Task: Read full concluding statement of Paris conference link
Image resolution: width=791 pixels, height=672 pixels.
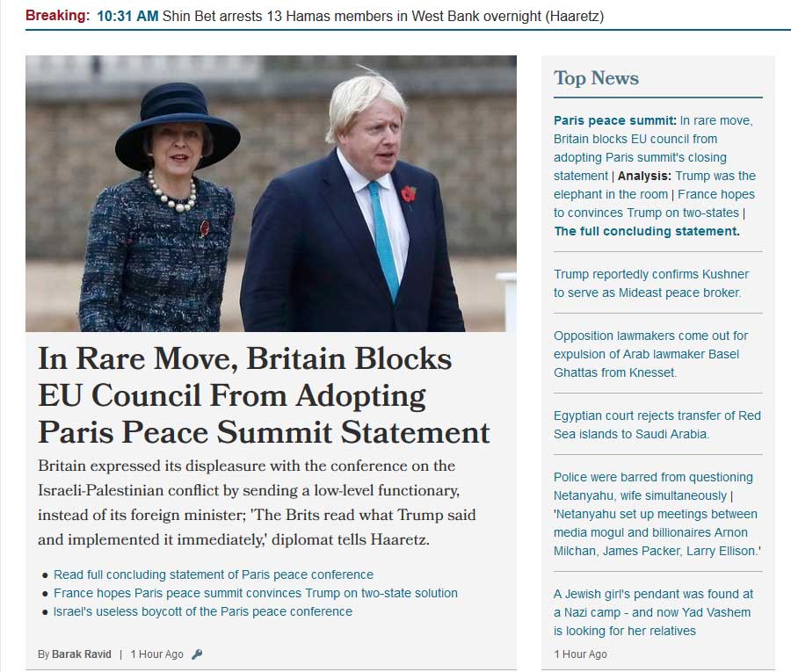Action: click(214, 574)
